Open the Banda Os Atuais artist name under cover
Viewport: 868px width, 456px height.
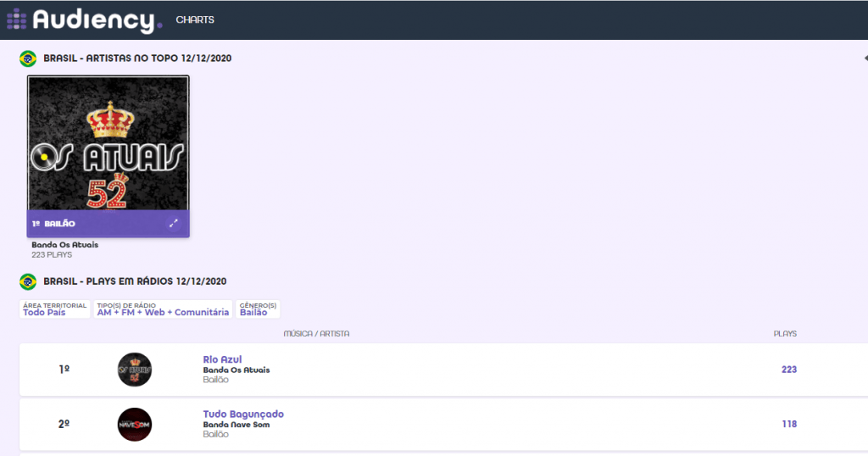coord(64,245)
